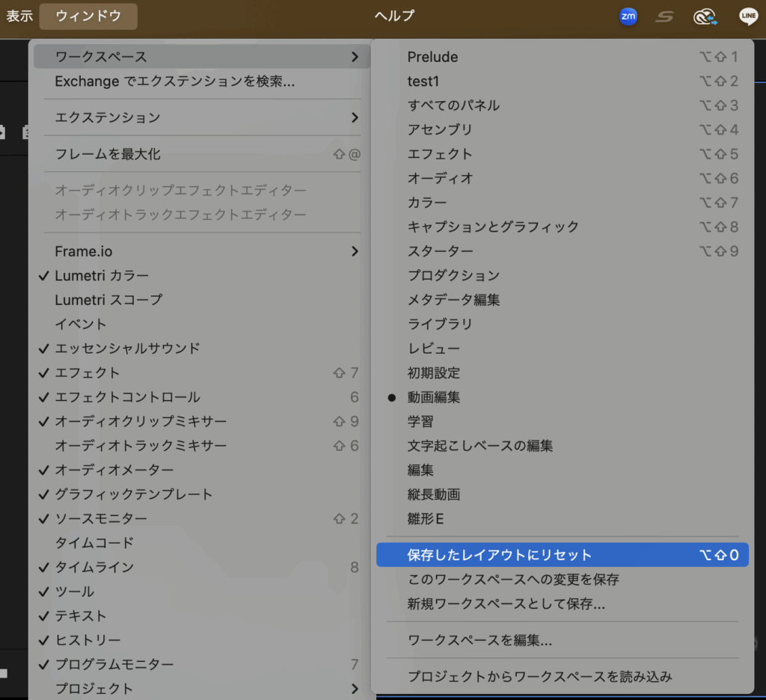This screenshot has width=766, height=700.
Task: Switch to the アセンブリ workspace
Action: (563, 129)
